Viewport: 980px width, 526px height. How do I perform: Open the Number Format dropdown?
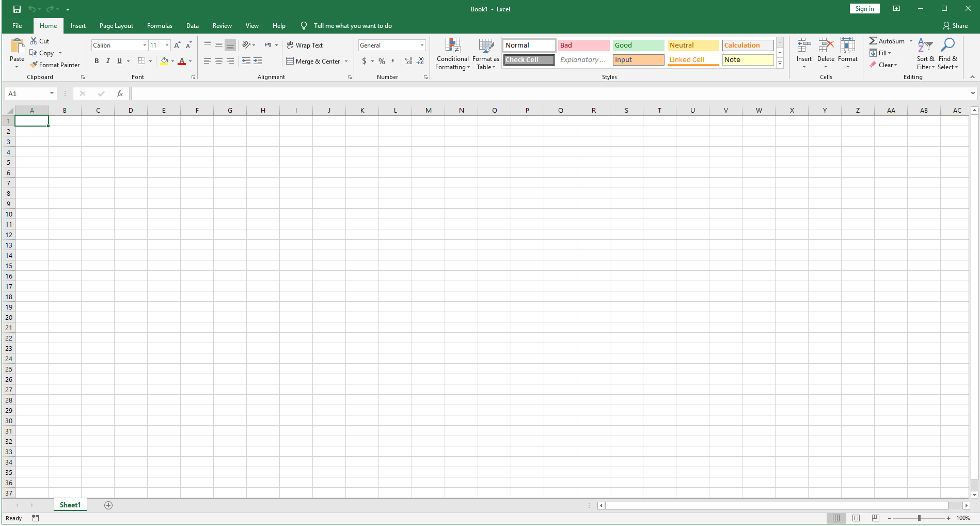tap(422, 45)
